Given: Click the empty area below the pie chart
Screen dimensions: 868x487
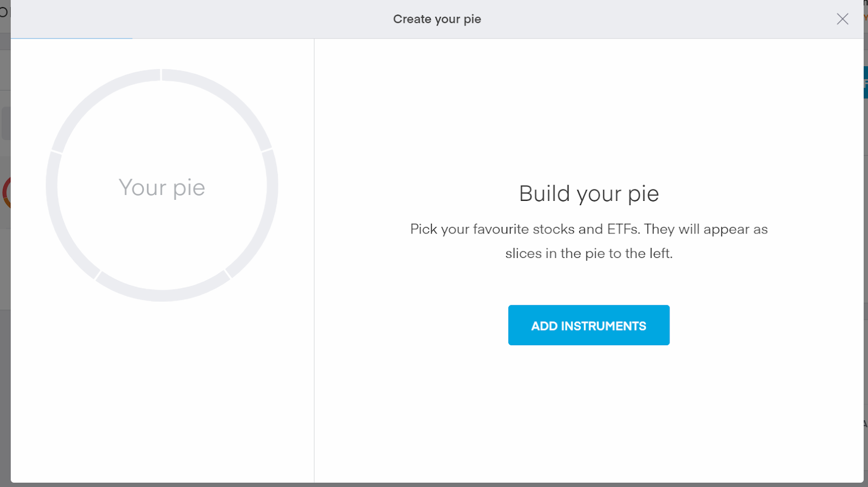Looking at the screenshot, I should click(x=162, y=391).
